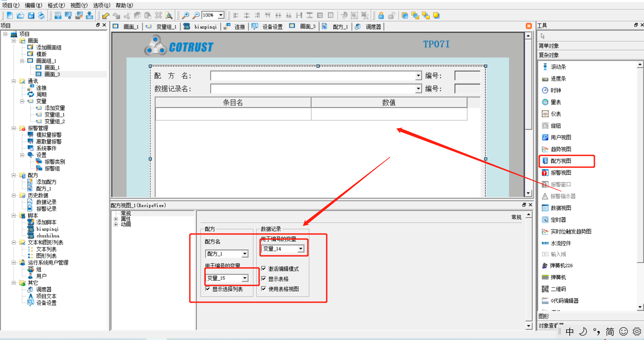The width and height of the screenshot is (644, 340).
Task: Click the 复杂对象 section header
Action: 590,55
